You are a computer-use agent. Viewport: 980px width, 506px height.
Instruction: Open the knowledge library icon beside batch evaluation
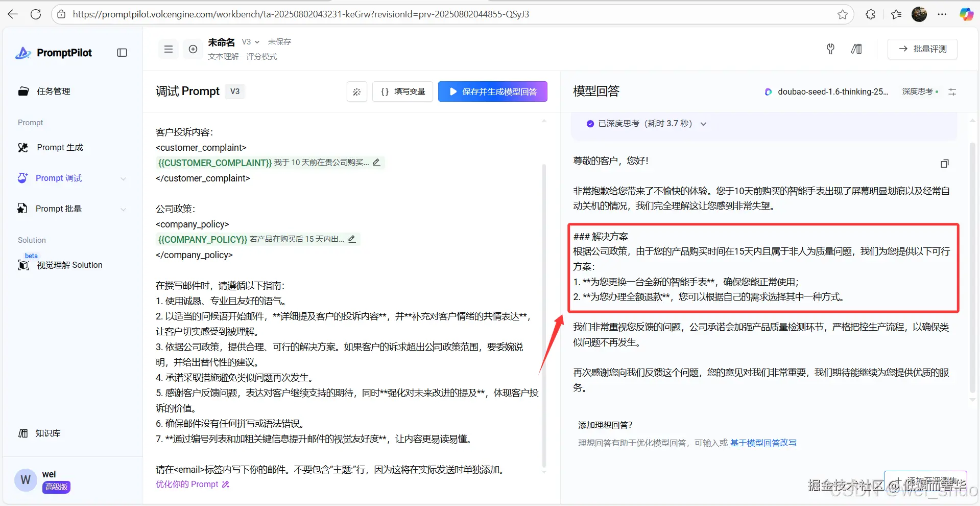pyautogui.click(x=856, y=49)
